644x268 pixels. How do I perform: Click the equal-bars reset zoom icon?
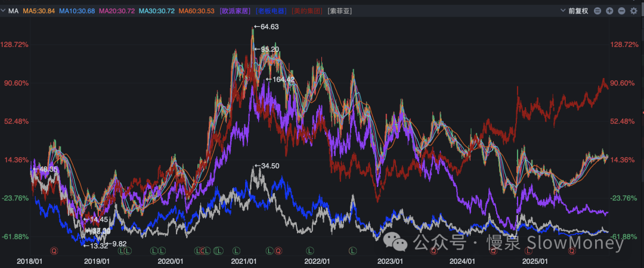click(x=597, y=11)
